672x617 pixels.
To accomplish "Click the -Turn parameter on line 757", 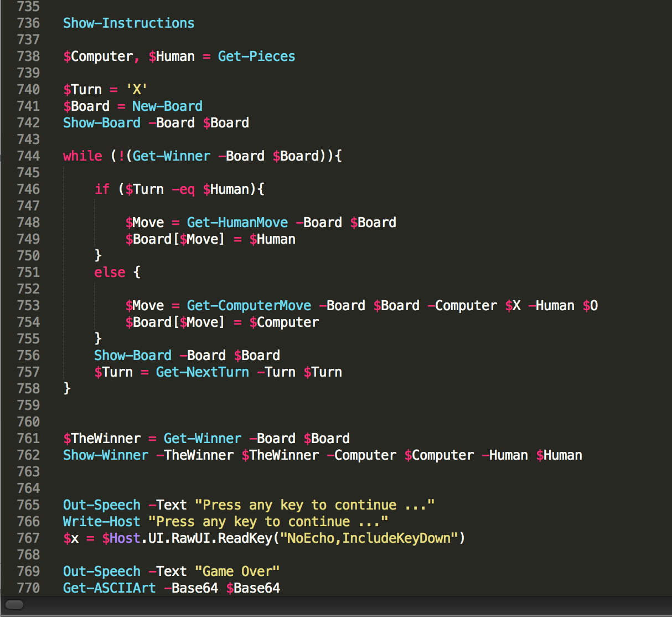I will 276,372.
